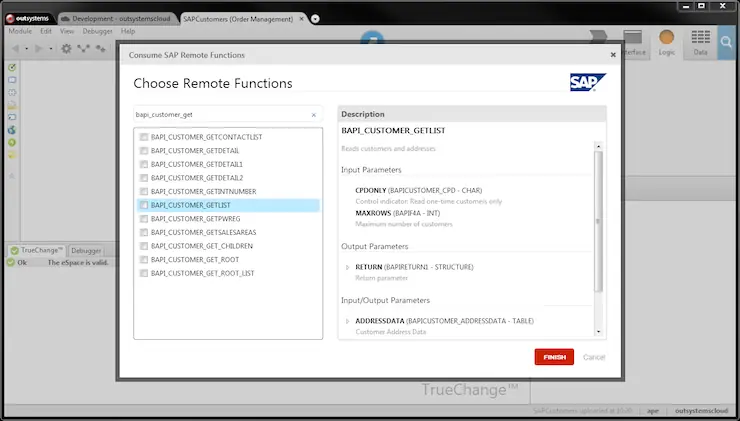
Task: Check BAPI_CUSTOMER_GETLIST checkbox
Action: click(144, 205)
